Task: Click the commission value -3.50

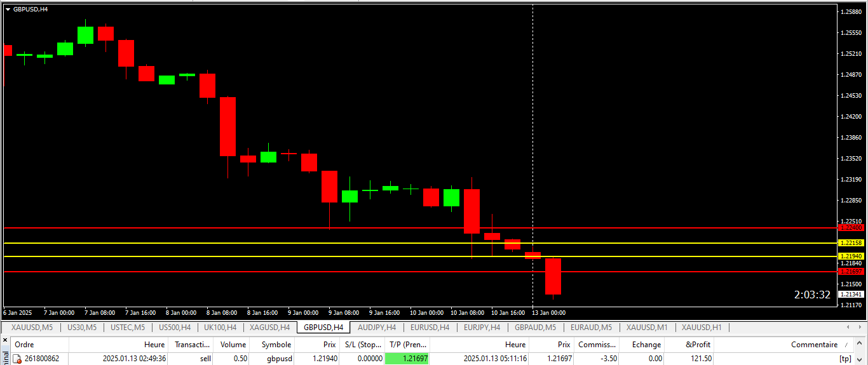Action: coord(608,359)
